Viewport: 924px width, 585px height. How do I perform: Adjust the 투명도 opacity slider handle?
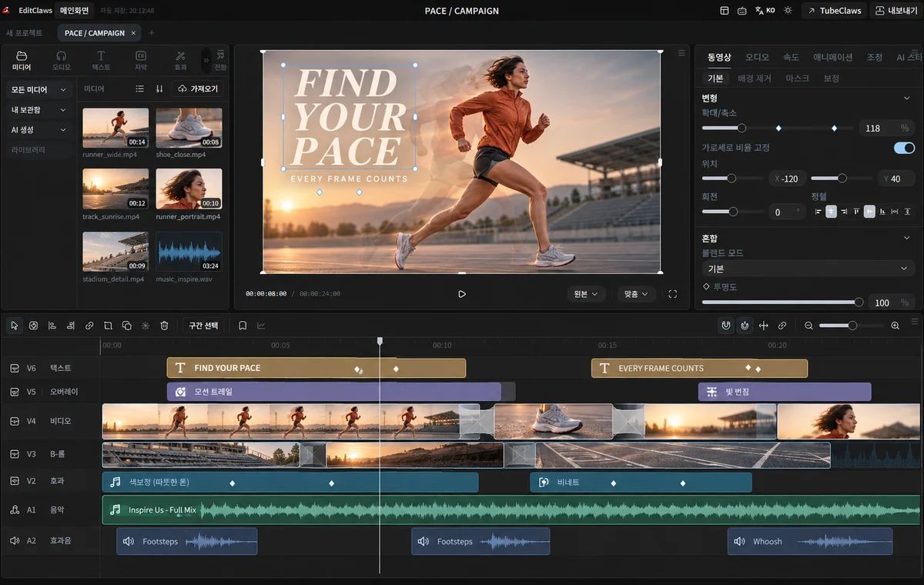[859, 303]
